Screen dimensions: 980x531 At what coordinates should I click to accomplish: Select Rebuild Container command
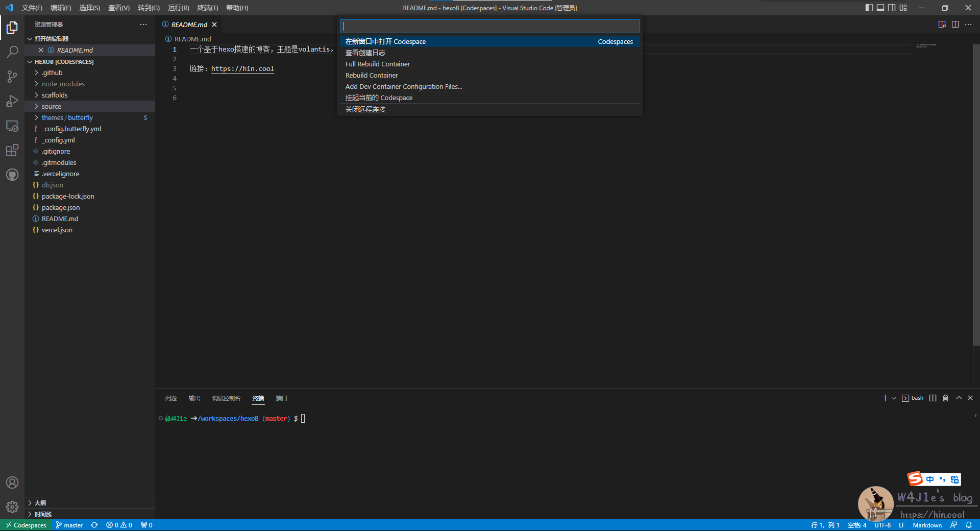[372, 76]
